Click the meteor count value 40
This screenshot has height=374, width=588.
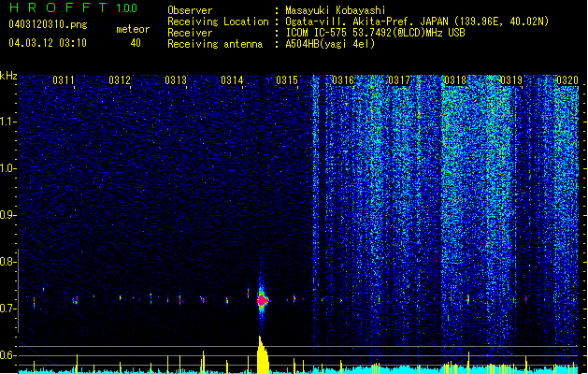(136, 43)
